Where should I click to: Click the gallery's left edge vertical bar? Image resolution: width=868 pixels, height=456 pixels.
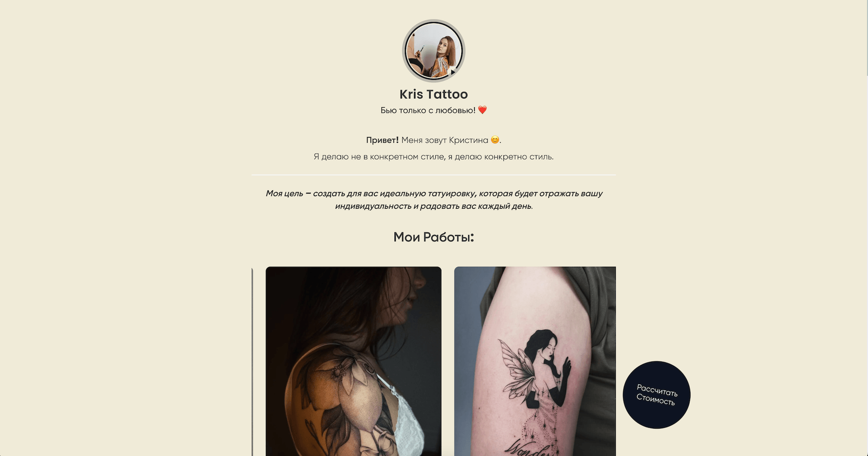(252, 362)
